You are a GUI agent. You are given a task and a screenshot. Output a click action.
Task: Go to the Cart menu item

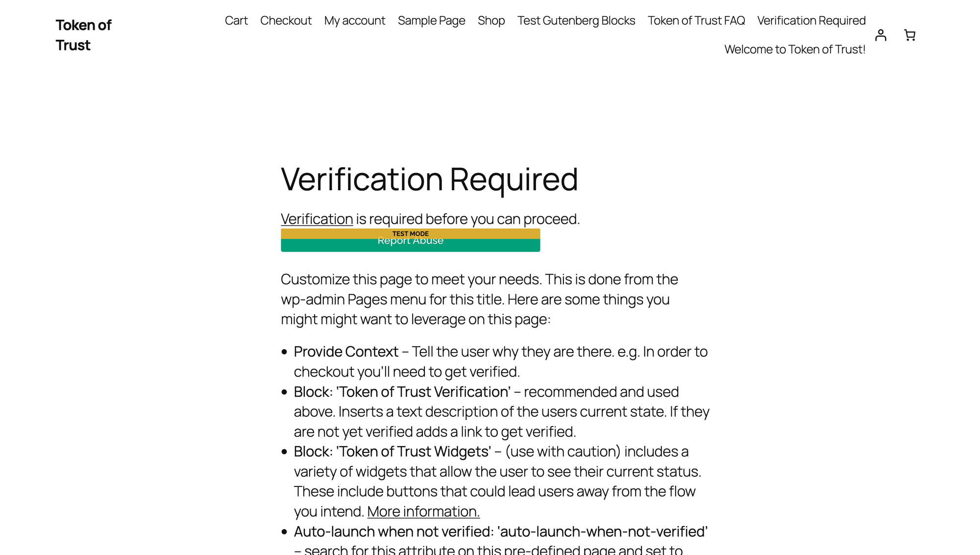236,21
